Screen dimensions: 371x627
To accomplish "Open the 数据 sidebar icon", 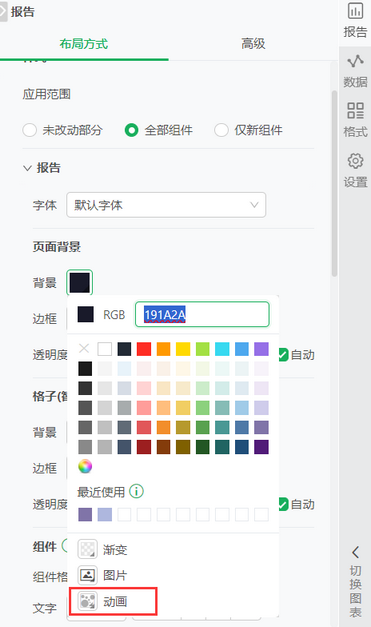I will coord(355,61).
